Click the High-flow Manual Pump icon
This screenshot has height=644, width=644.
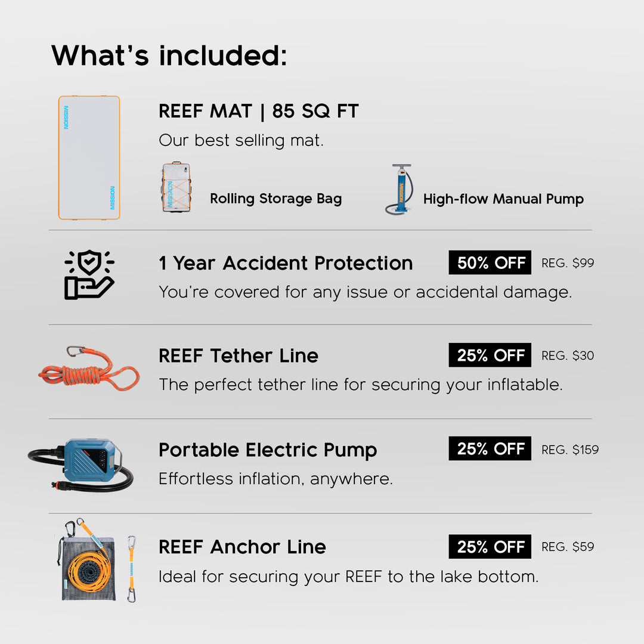[400, 189]
